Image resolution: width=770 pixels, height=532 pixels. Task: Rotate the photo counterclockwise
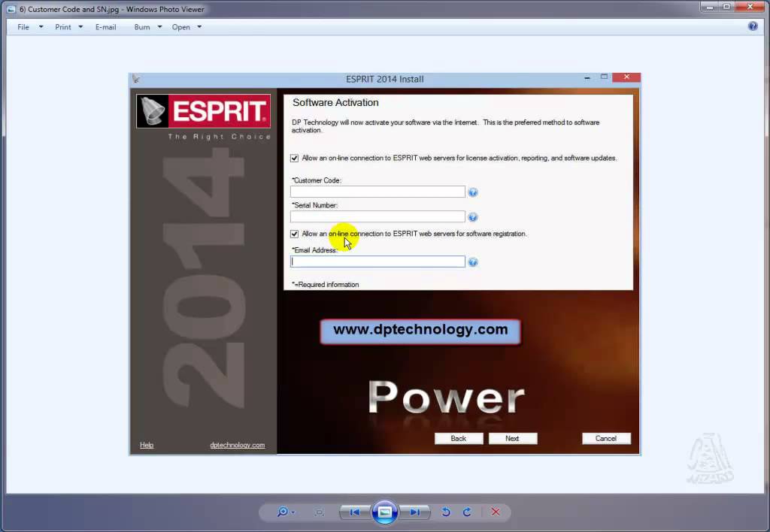click(x=446, y=512)
